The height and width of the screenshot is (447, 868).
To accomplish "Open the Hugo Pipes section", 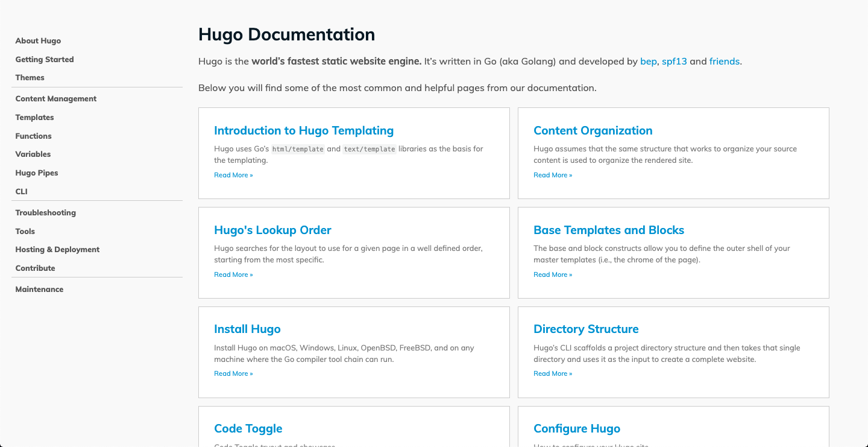I will point(36,173).
